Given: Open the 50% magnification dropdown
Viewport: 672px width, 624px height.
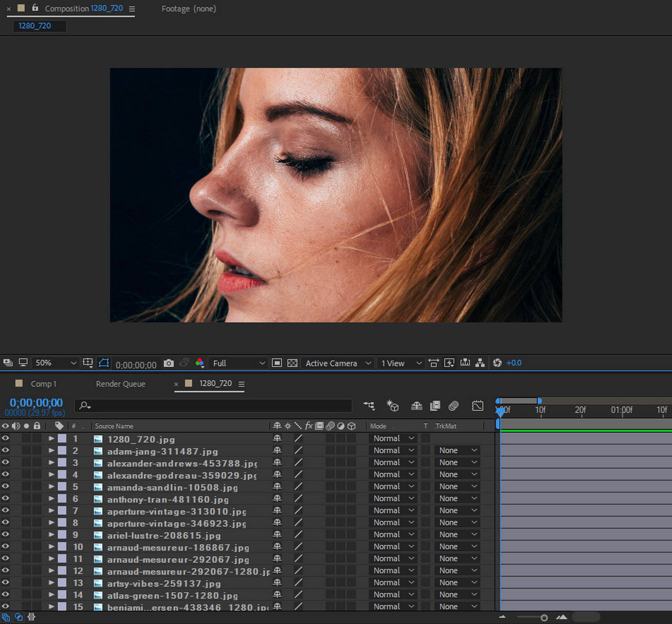Looking at the screenshot, I should click(x=55, y=363).
